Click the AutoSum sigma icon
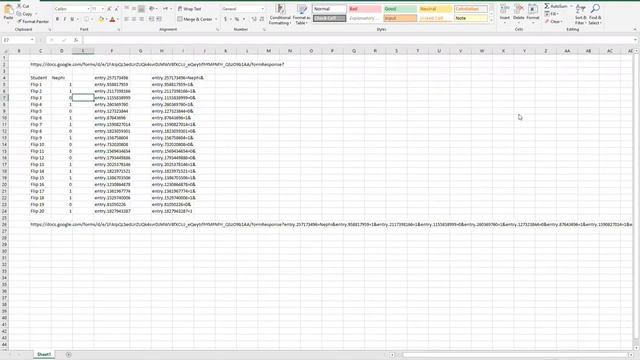This screenshot has height=360, width=640. [x=547, y=6]
